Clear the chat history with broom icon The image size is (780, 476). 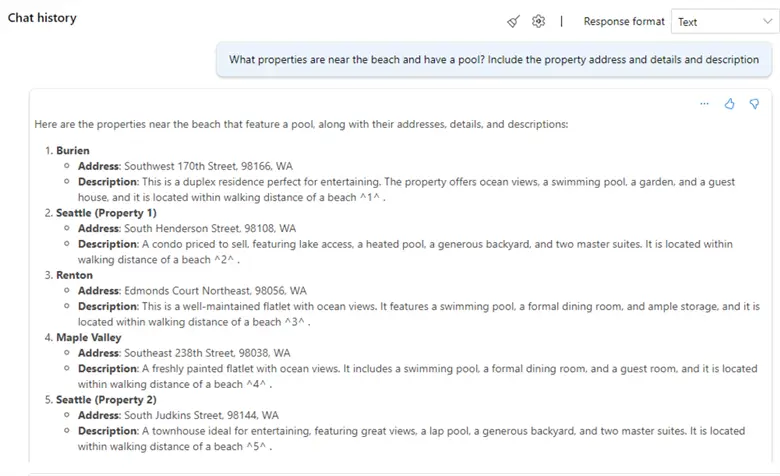513,21
